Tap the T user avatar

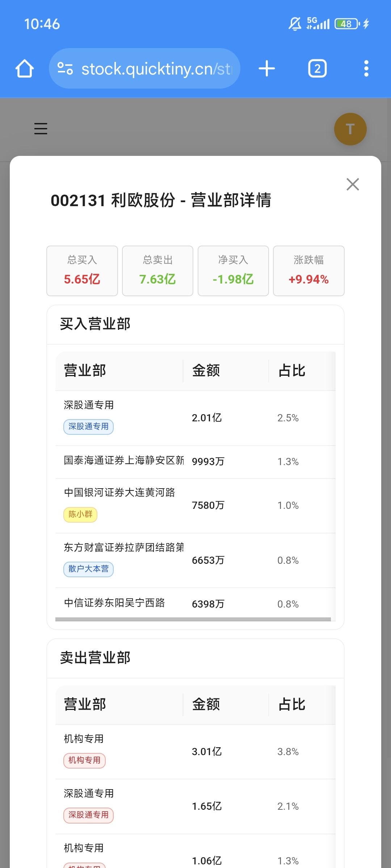[x=350, y=129]
